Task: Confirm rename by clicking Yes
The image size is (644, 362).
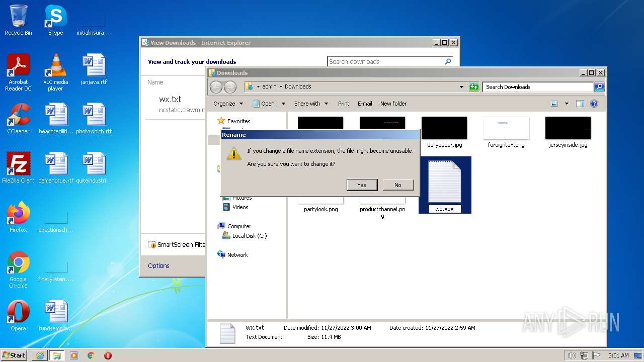Action: pyautogui.click(x=362, y=185)
